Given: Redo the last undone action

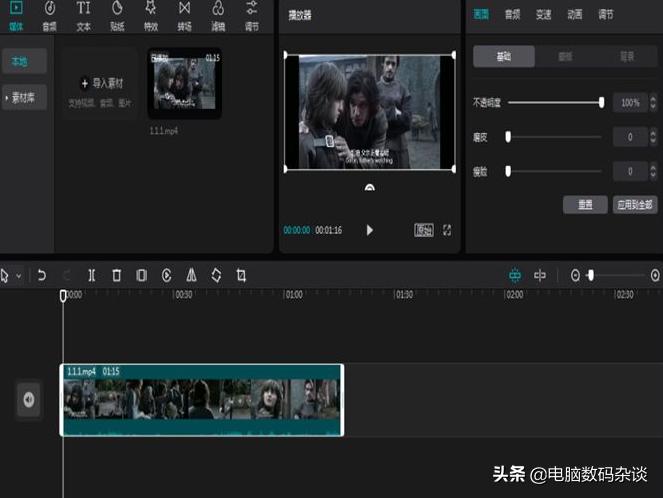Looking at the screenshot, I should [66, 276].
